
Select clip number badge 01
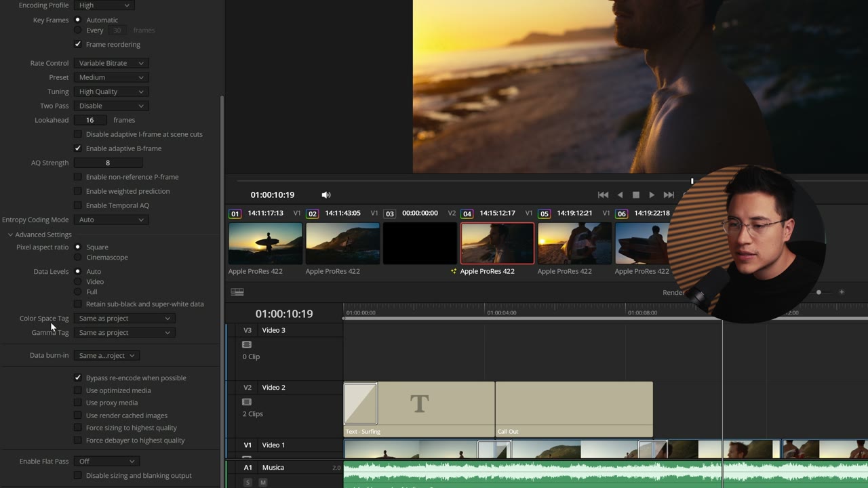tap(235, 213)
